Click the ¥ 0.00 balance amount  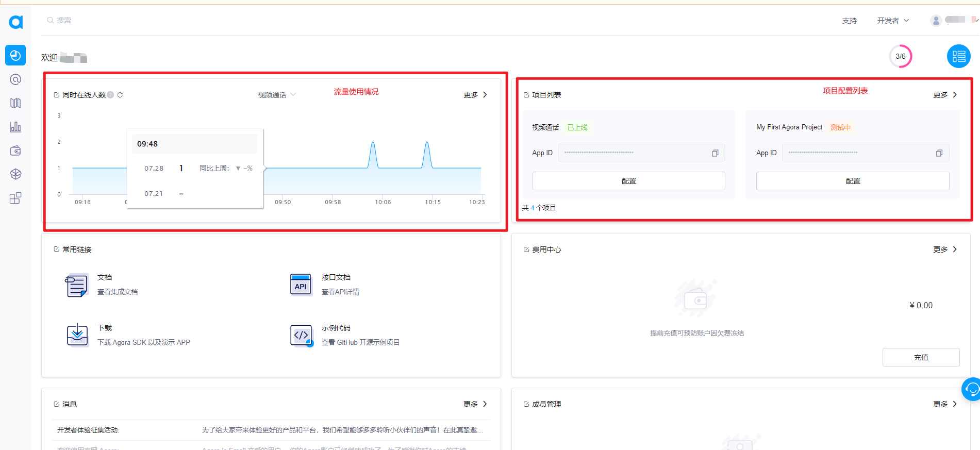(921, 305)
